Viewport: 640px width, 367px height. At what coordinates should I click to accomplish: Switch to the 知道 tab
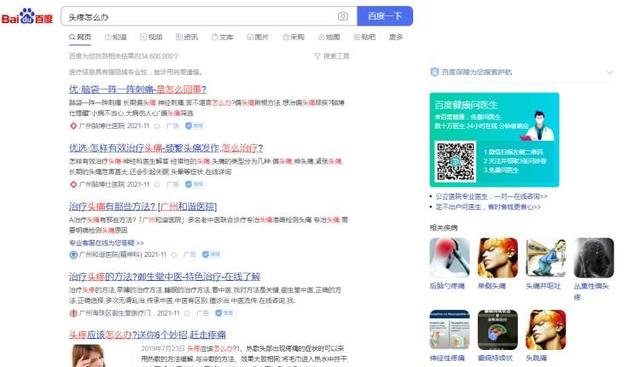(x=116, y=37)
